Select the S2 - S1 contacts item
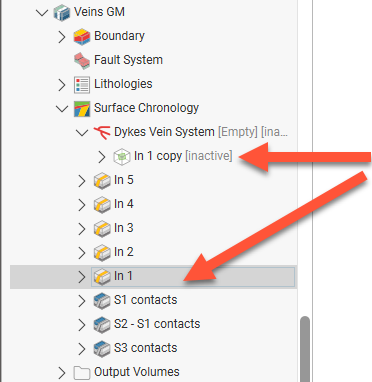Image resolution: width=372 pixels, height=382 pixels. click(x=157, y=324)
